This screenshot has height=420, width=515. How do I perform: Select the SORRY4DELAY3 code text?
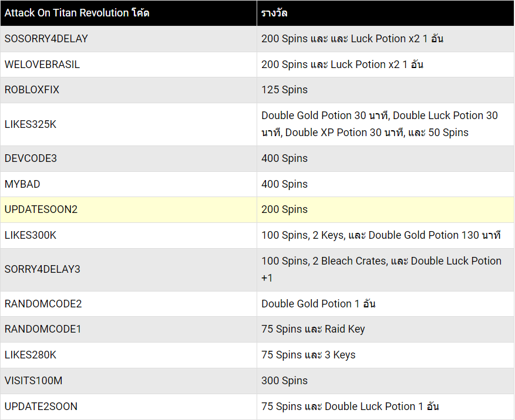pyautogui.click(x=42, y=269)
